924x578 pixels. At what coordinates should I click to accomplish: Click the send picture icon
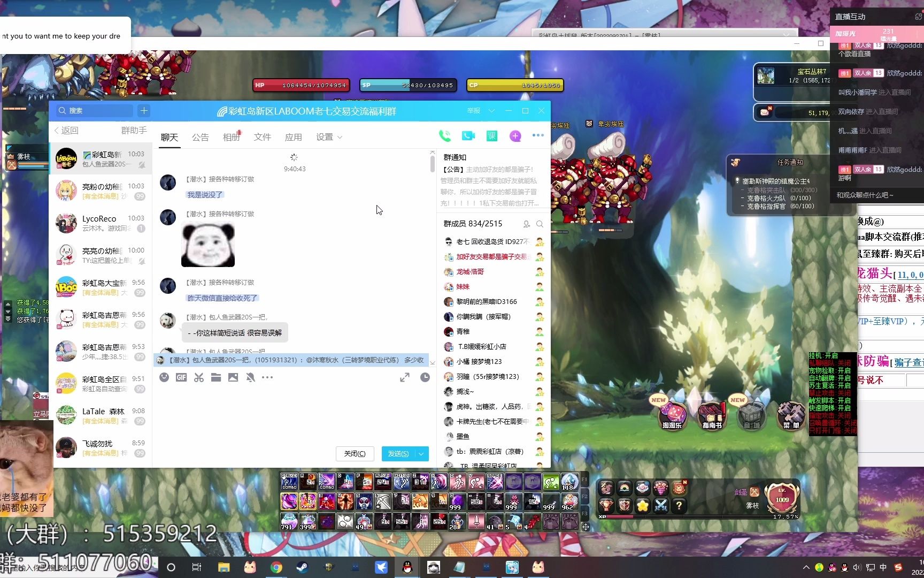(x=233, y=377)
